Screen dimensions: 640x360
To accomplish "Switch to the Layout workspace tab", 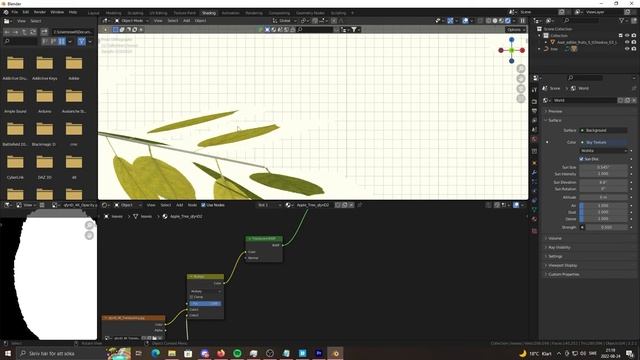I will pyautogui.click(x=93, y=13).
